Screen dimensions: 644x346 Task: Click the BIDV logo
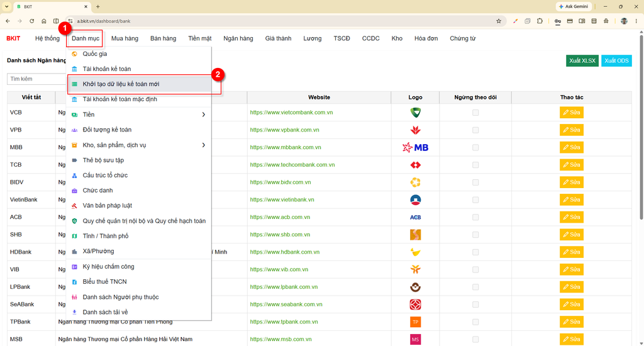415,182
